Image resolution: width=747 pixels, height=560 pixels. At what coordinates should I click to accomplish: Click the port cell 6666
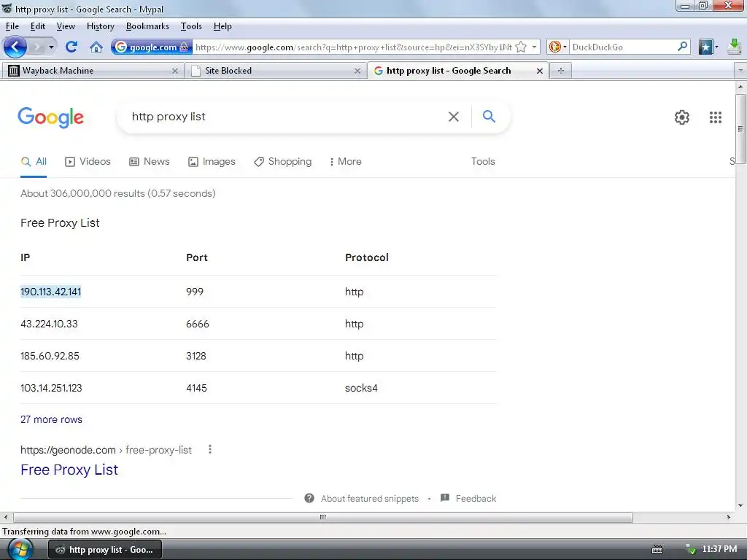click(x=198, y=324)
